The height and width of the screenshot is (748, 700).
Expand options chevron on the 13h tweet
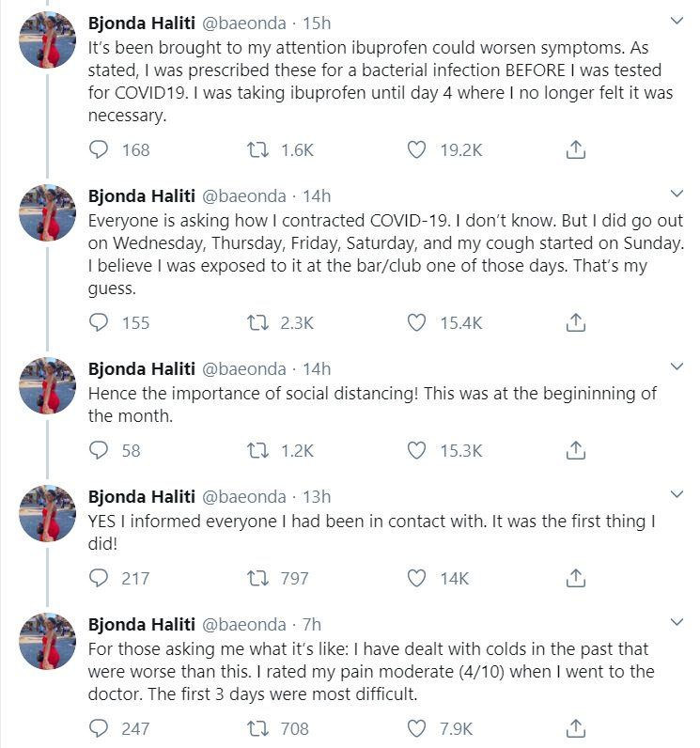(677, 494)
